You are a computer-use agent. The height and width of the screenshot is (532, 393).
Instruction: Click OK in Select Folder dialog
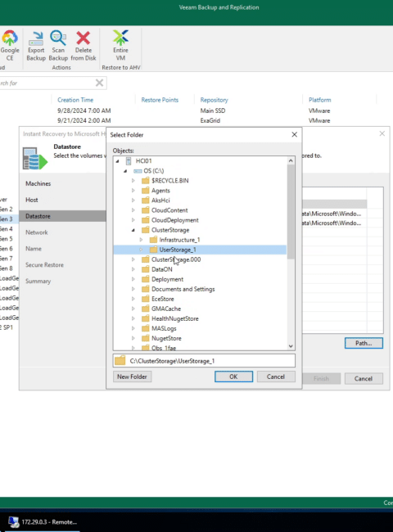pos(233,376)
